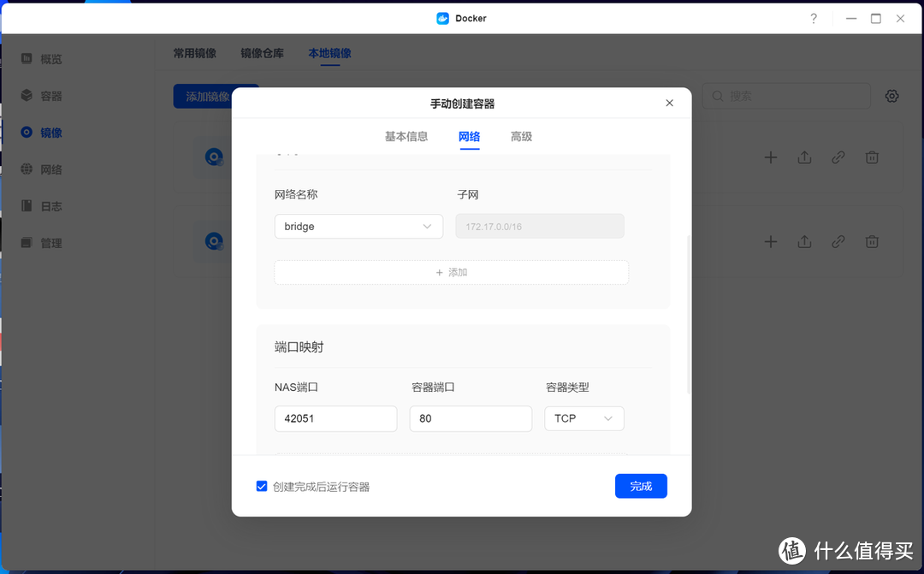Click the help question mark in title bar
The image size is (924, 574).
click(813, 17)
